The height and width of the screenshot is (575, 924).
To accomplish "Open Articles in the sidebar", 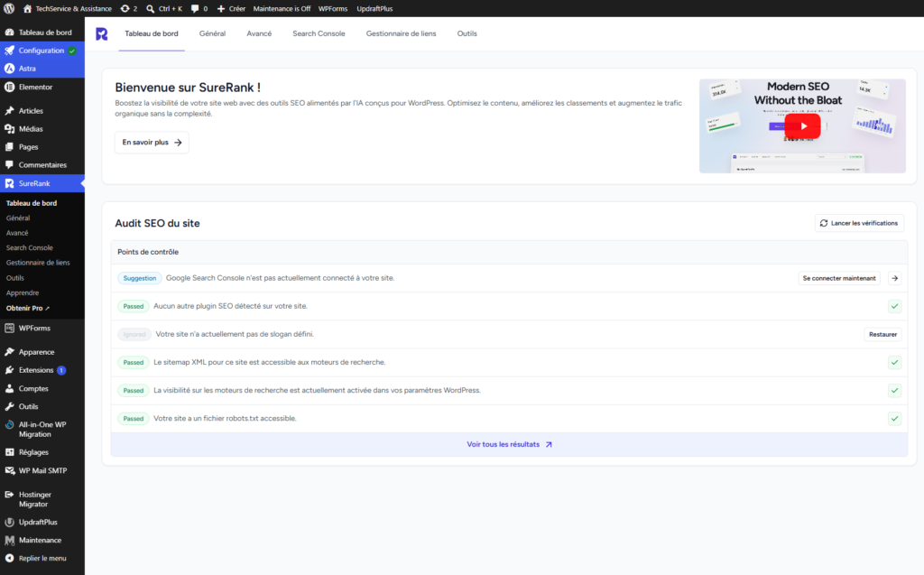I will point(42,111).
